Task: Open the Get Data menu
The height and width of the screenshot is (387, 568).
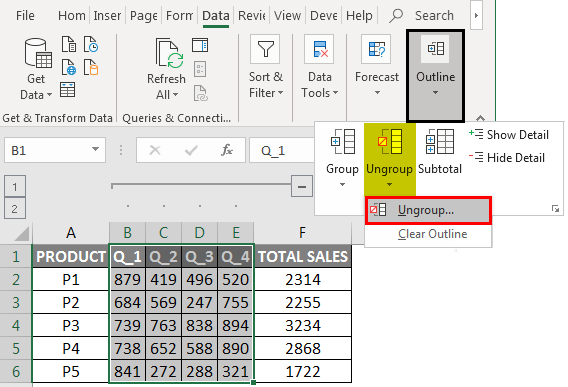Action: point(36,69)
